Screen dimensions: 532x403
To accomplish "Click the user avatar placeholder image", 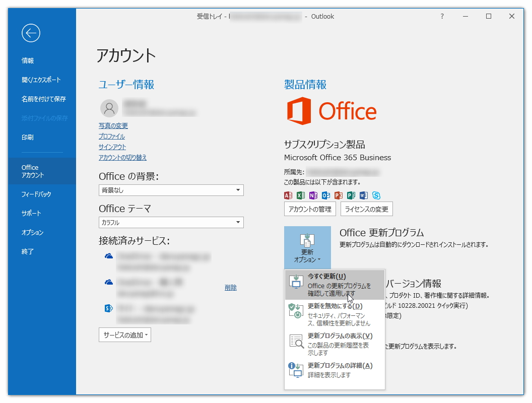I will pyautogui.click(x=109, y=108).
